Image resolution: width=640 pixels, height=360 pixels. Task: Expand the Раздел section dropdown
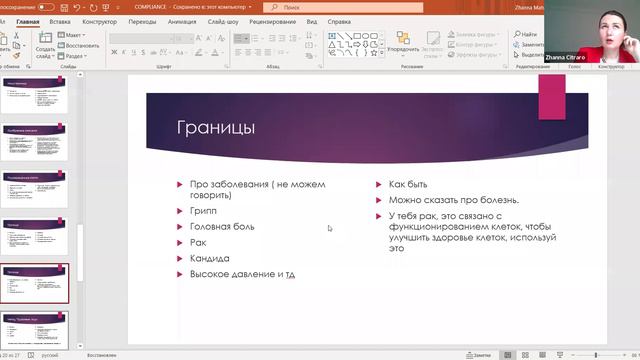(73, 56)
